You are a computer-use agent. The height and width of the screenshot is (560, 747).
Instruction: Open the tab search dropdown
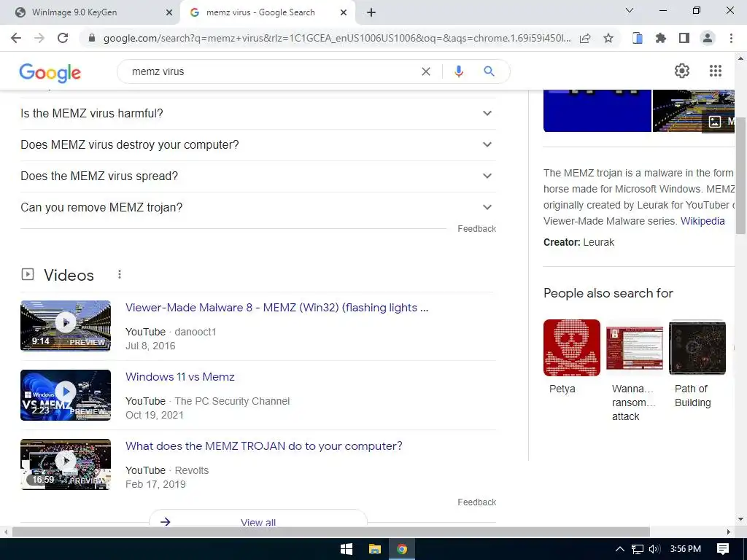(x=630, y=10)
